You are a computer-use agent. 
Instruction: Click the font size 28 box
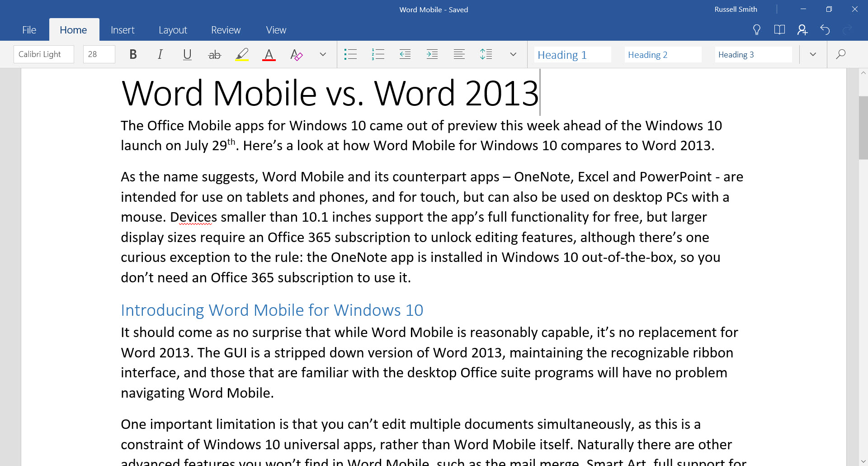tap(99, 54)
